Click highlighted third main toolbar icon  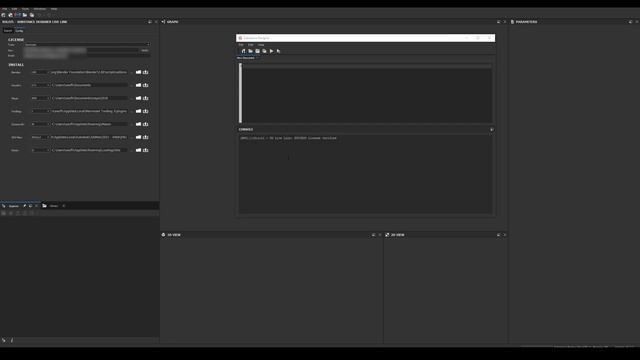tap(18, 15)
